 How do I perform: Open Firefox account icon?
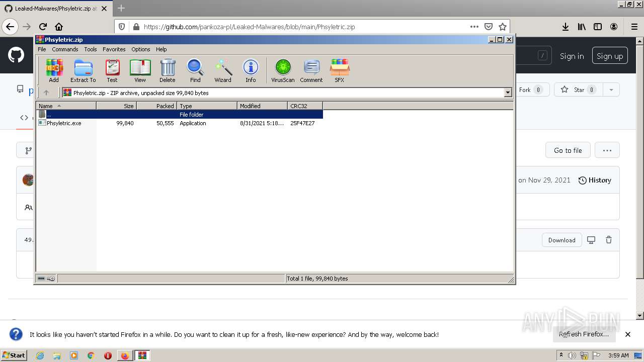[x=614, y=27]
